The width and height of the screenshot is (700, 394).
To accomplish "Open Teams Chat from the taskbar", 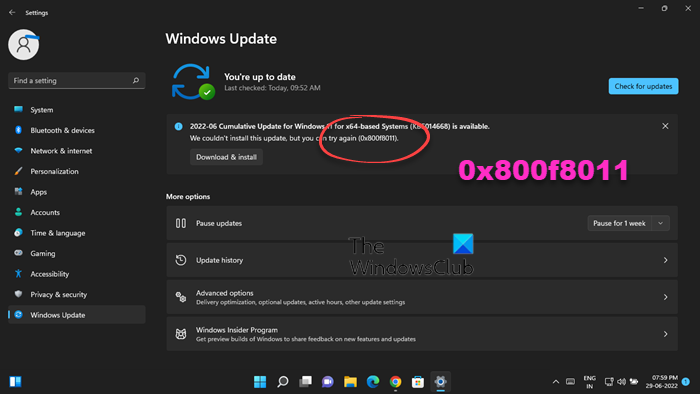I will tap(328, 382).
